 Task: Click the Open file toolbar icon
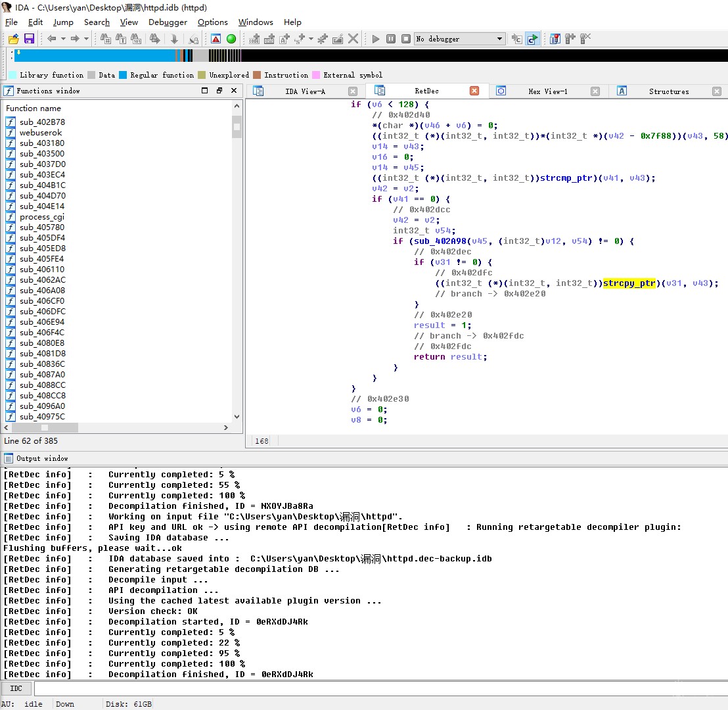coord(13,39)
